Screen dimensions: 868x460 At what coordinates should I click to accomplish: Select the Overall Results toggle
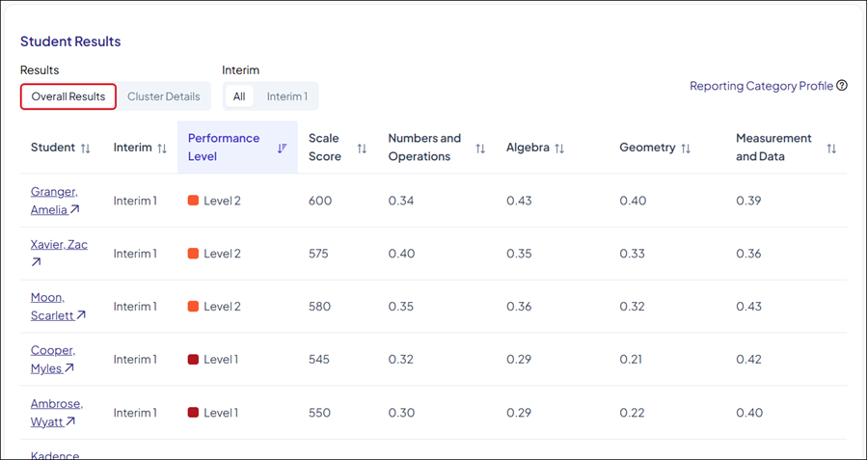point(68,96)
